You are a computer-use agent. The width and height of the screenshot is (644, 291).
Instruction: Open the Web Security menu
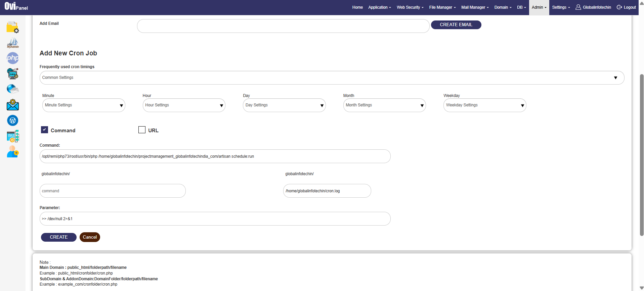pos(410,7)
